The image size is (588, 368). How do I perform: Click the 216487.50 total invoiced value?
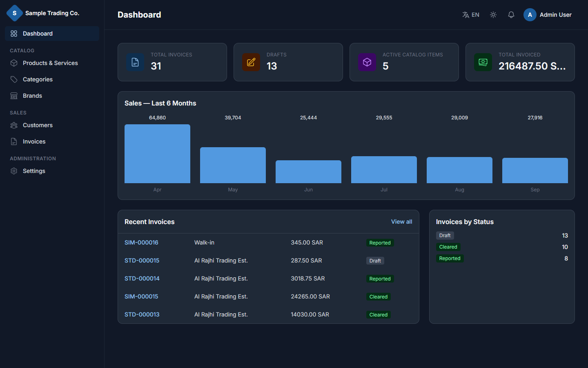(532, 66)
